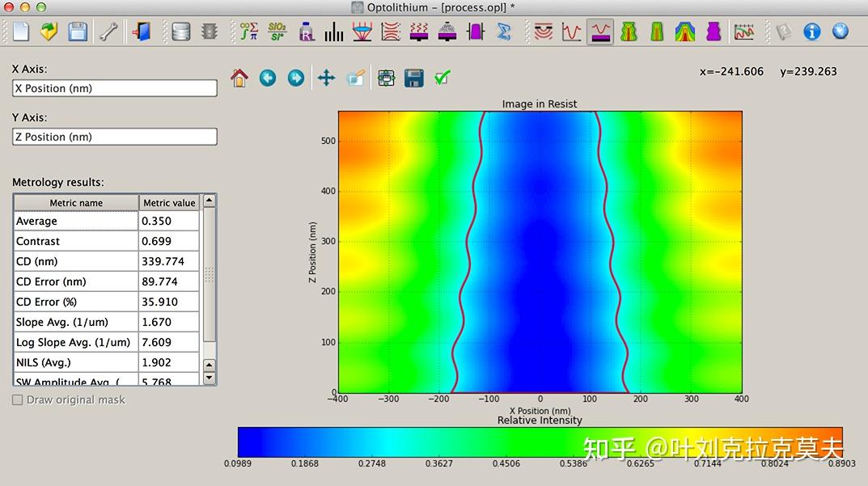Open the Numerics integral-sigma icon
Image resolution: width=868 pixels, height=486 pixels.
(248, 32)
